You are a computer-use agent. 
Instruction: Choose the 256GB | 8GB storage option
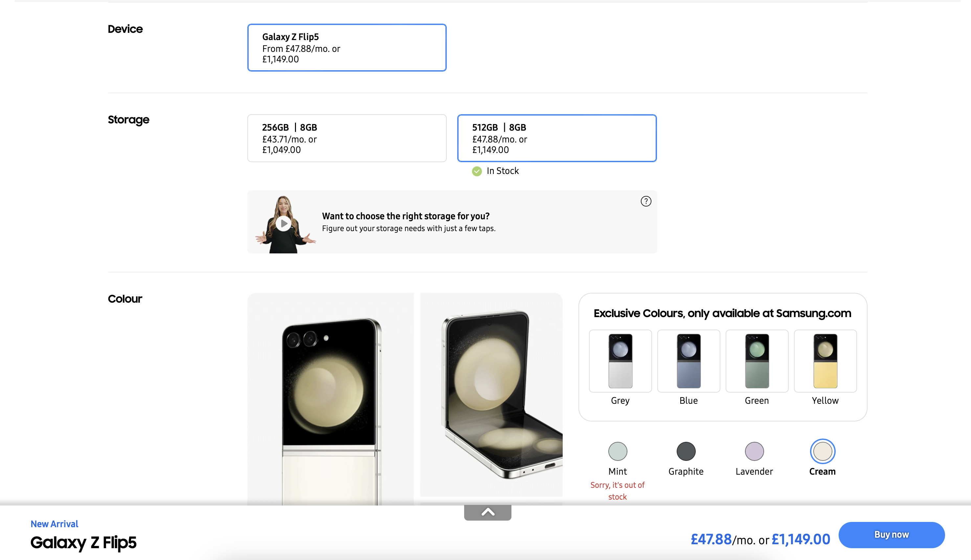pyautogui.click(x=347, y=138)
